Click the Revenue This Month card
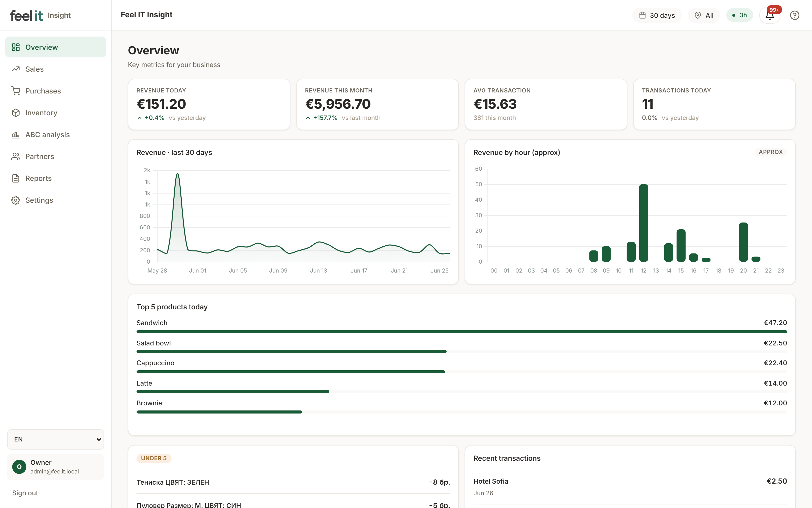 tap(377, 104)
